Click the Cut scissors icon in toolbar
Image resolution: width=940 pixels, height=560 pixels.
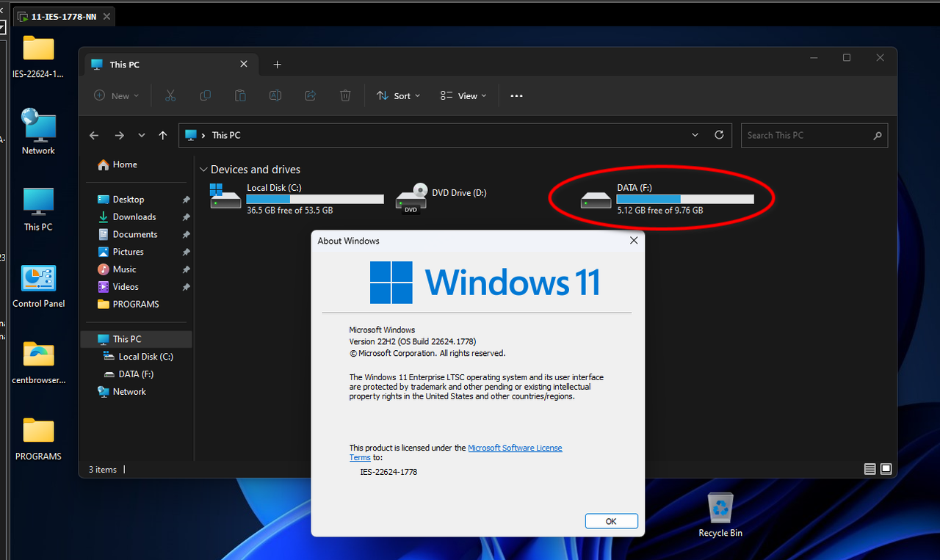(x=170, y=95)
